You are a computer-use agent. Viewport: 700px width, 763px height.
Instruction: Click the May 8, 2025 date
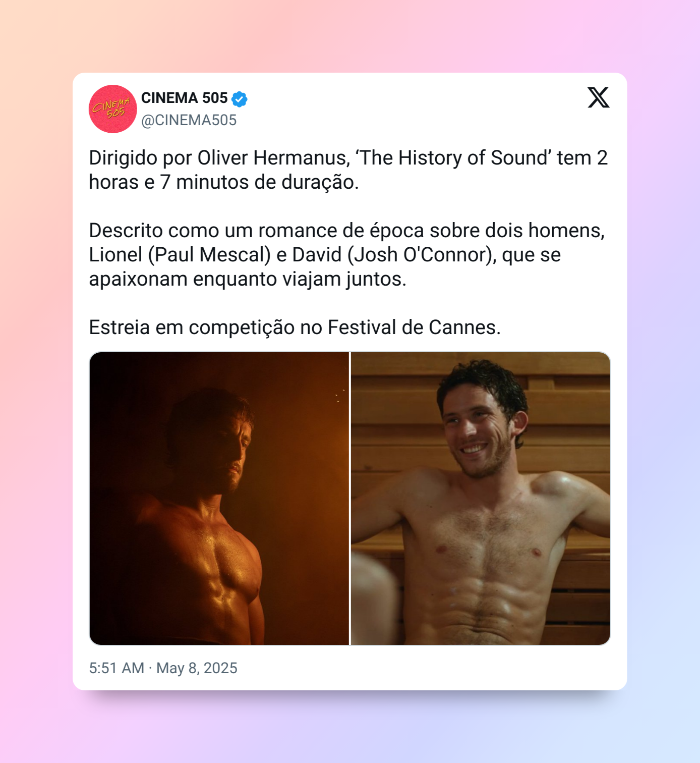[x=197, y=668]
